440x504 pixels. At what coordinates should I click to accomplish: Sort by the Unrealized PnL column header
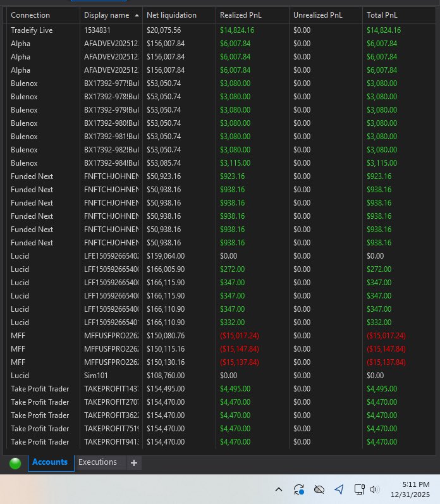(317, 15)
